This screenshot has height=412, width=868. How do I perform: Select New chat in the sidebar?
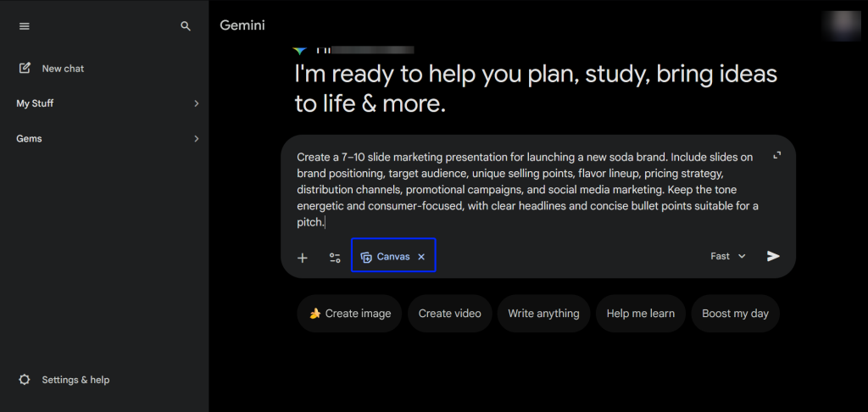[63, 69]
